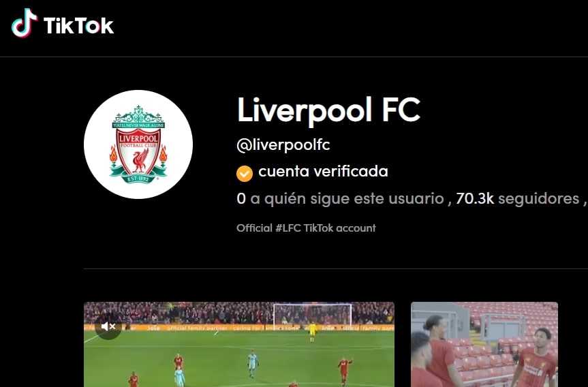The width and height of the screenshot is (588, 387).
Task: Open the 0 following count
Action: tap(241, 199)
